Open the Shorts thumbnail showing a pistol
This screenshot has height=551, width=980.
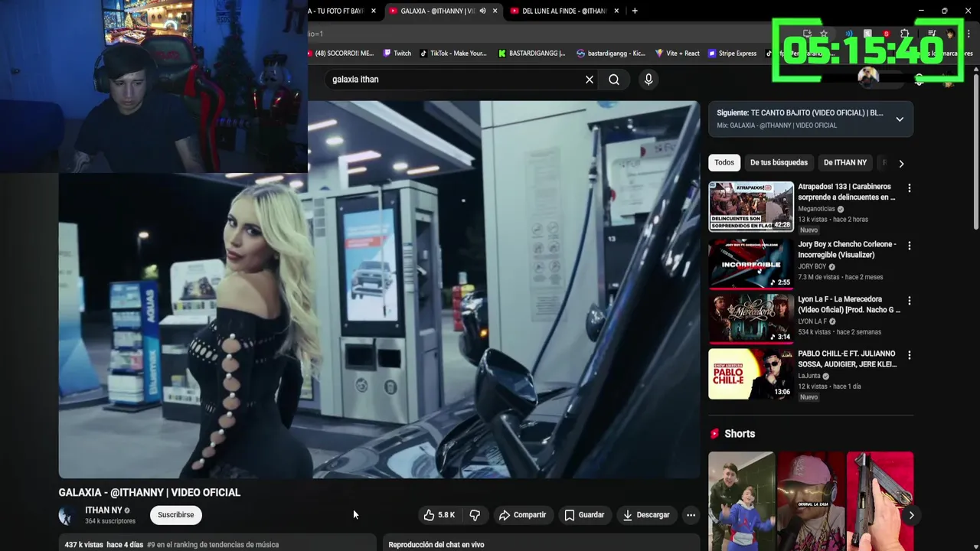[880, 501]
